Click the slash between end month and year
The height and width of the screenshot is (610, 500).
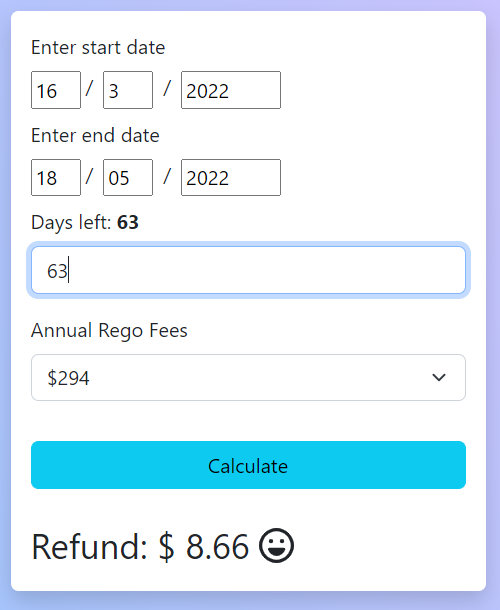click(x=167, y=176)
